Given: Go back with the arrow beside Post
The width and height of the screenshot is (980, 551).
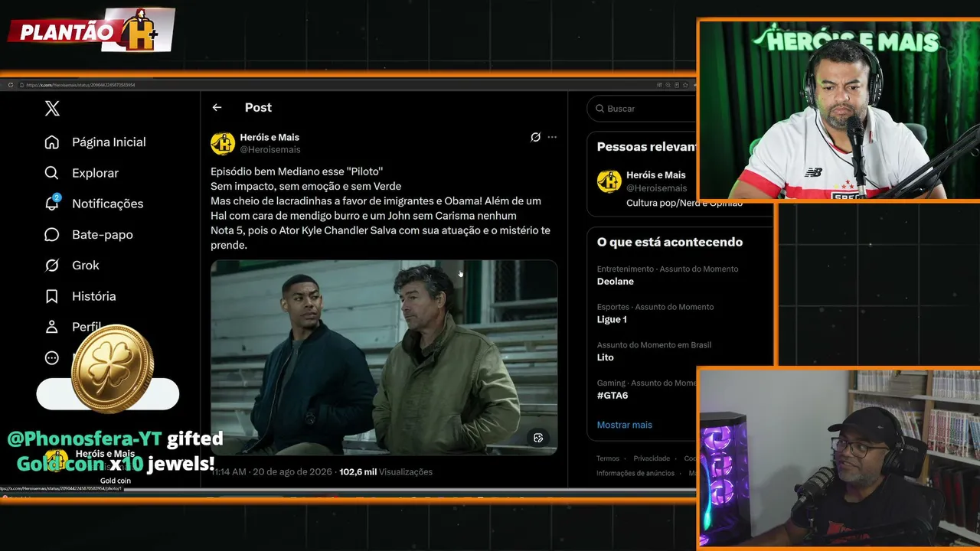Looking at the screenshot, I should coord(217,108).
